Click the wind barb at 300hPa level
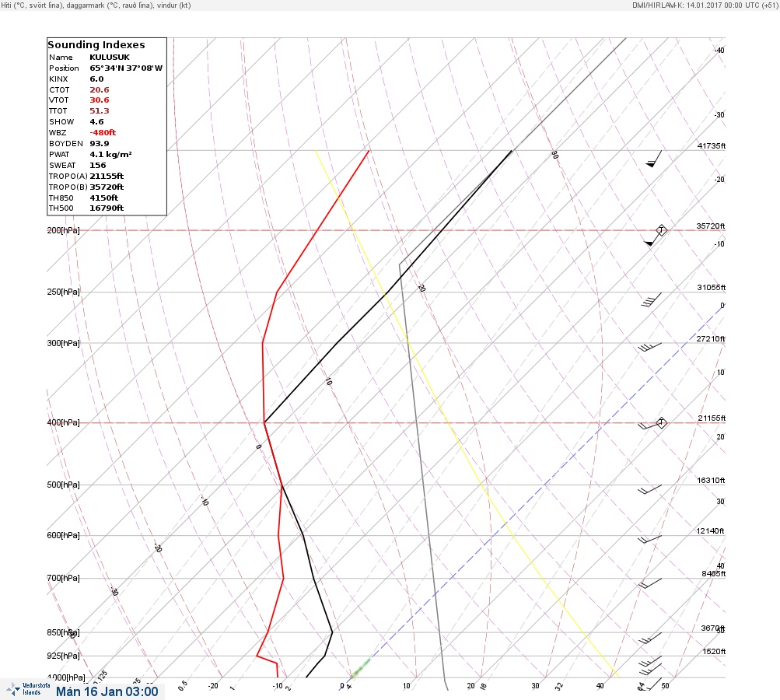Viewport: 780px width, 700px height. coord(649,347)
